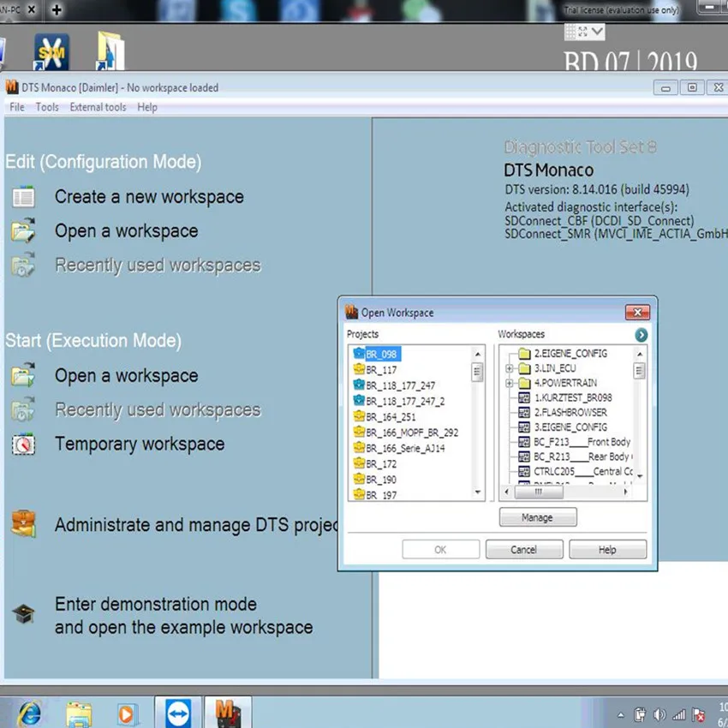Click the DTS Monaco taskbar icon

228,713
